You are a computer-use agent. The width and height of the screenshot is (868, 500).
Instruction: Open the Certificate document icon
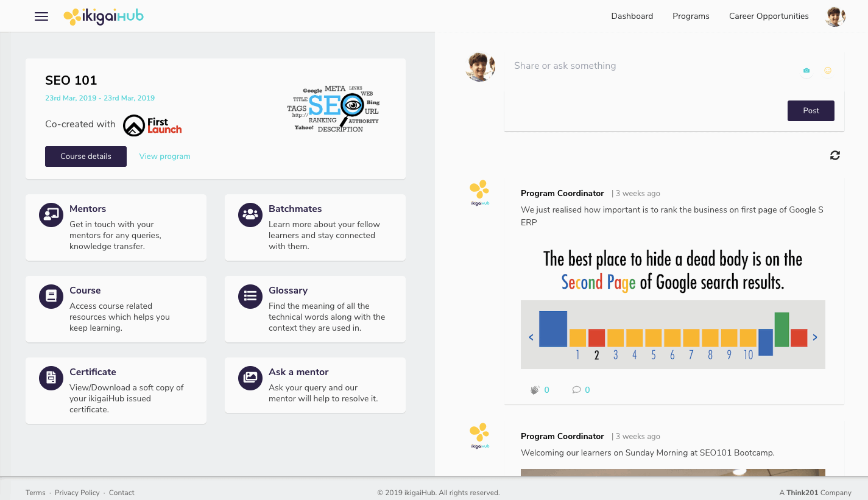click(51, 378)
